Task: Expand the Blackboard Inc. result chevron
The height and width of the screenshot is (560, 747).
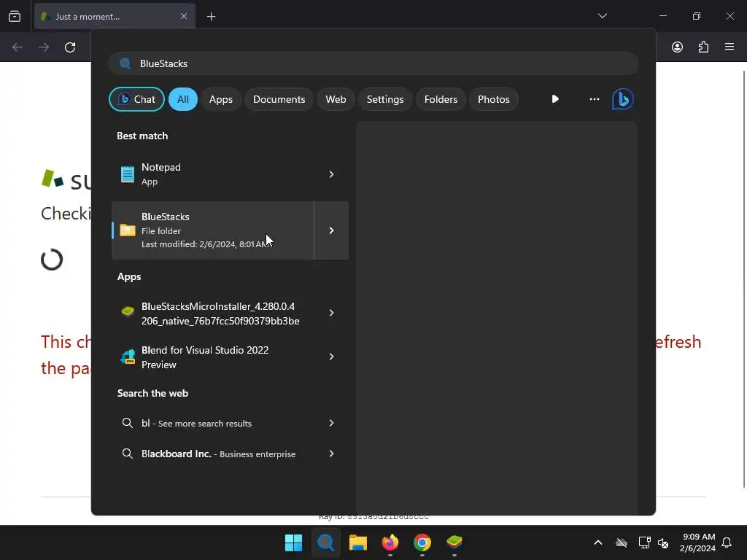Action: click(331, 454)
